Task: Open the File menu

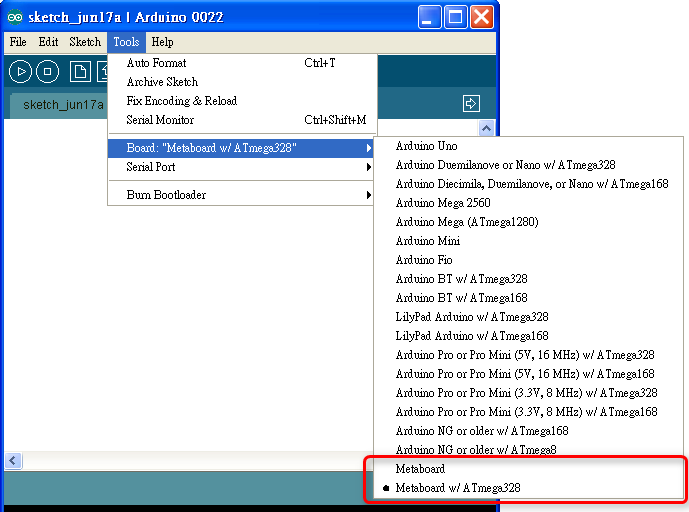Action: [x=18, y=42]
